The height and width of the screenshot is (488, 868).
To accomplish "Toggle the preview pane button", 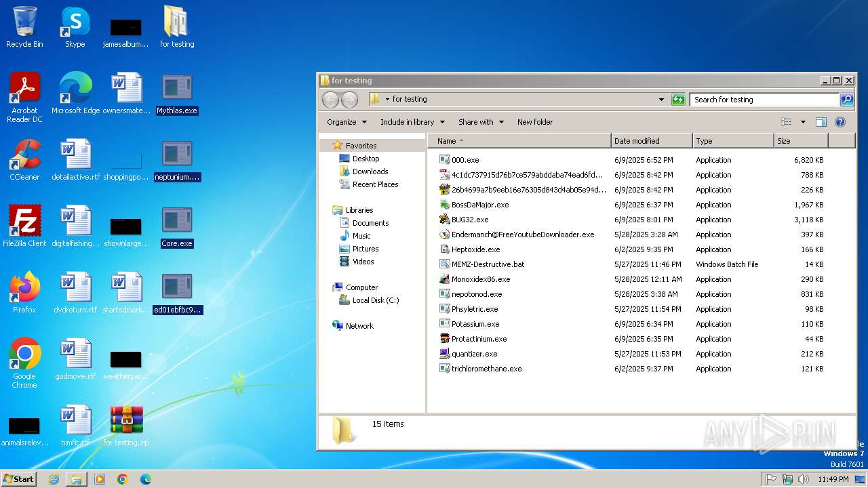I will coord(821,122).
